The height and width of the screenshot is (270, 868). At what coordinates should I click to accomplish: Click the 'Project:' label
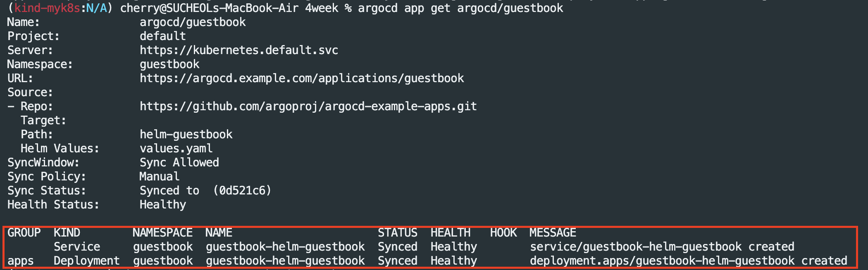pyautogui.click(x=33, y=36)
